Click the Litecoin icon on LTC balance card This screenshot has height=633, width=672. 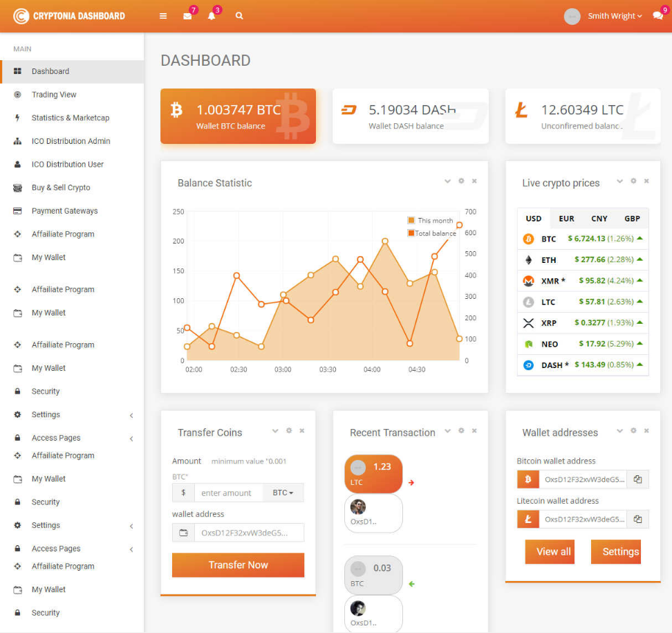[521, 110]
